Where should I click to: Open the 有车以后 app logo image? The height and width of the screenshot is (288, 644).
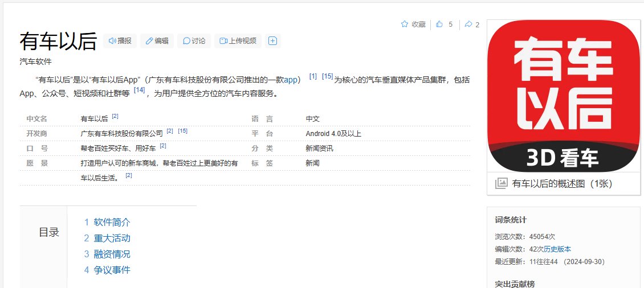point(564,96)
